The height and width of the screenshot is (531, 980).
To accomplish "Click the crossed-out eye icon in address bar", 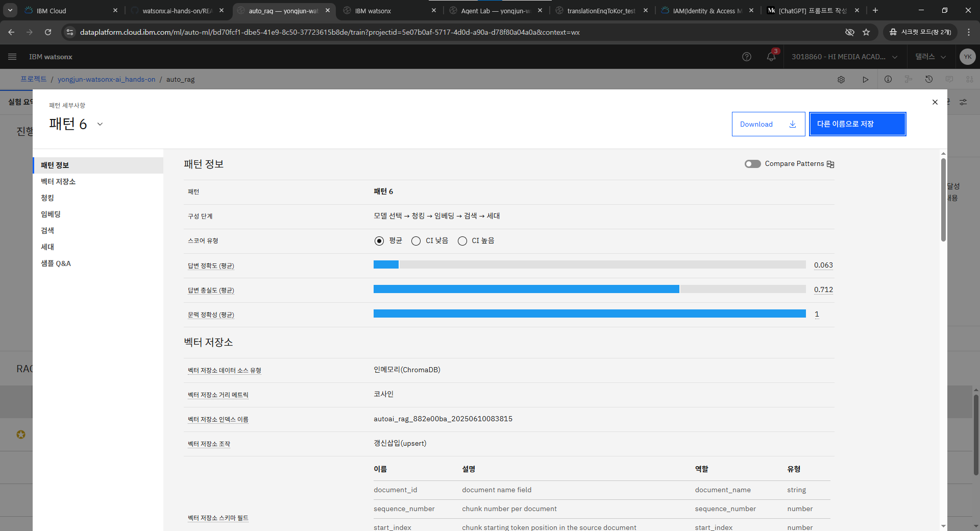I will click(x=850, y=32).
